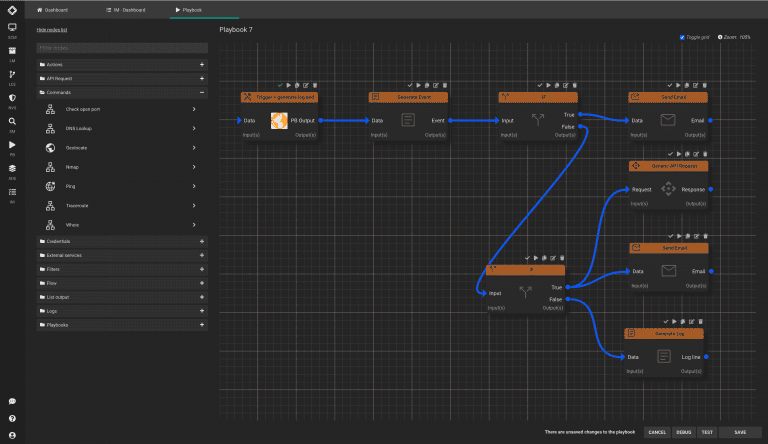Expand the Filters category
768x444 pixels.
(122, 269)
